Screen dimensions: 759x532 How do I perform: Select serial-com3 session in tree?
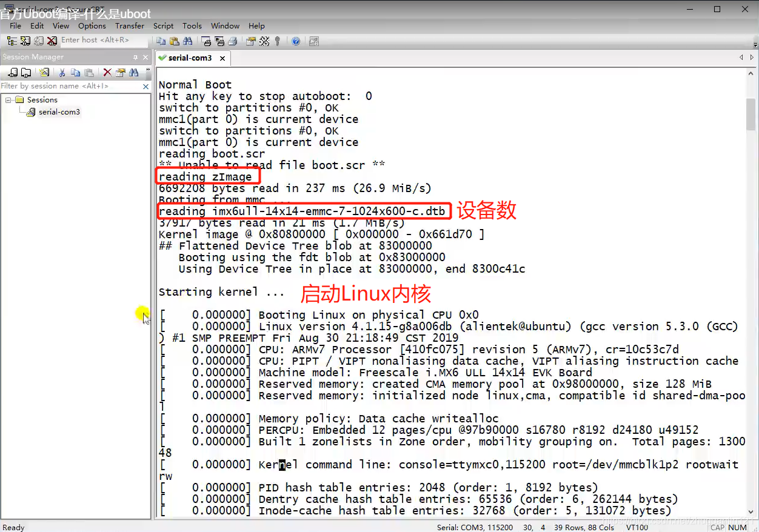(59, 112)
